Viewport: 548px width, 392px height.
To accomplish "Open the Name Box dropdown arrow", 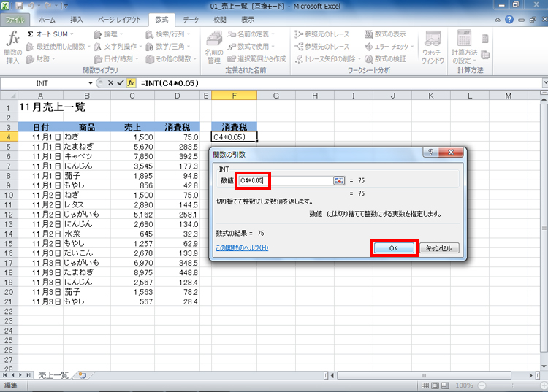I will coord(90,83).
